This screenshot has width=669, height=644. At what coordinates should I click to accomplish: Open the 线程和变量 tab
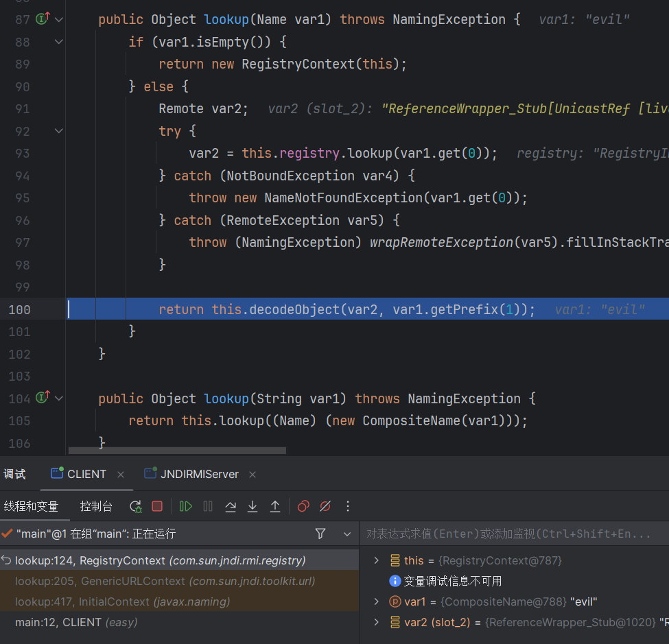click(31, 506)
